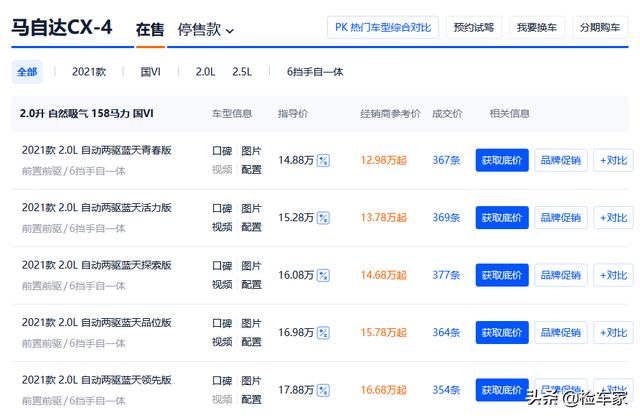Open PK 热门车型综合对比
640x418 pixels.
tap(383, 27)
